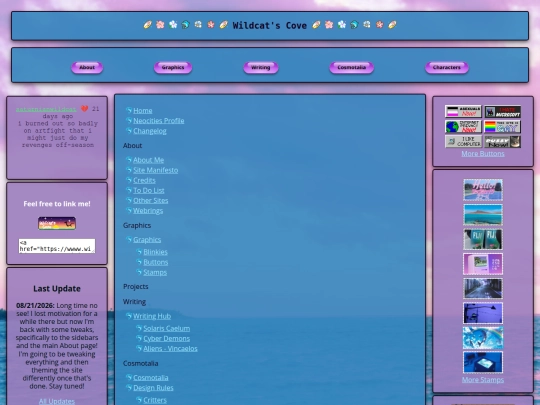Click the rainbow flag GAY 88x31 button

503,127
